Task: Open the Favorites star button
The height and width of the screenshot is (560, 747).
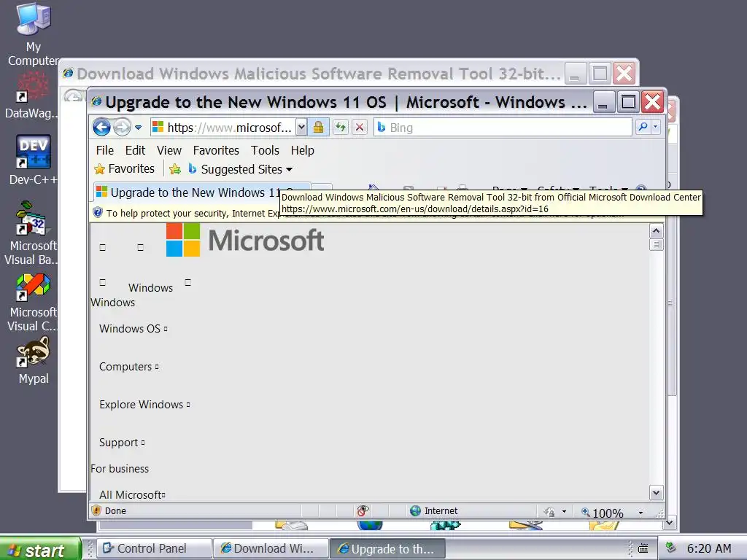Action: [x=124, y=169]
